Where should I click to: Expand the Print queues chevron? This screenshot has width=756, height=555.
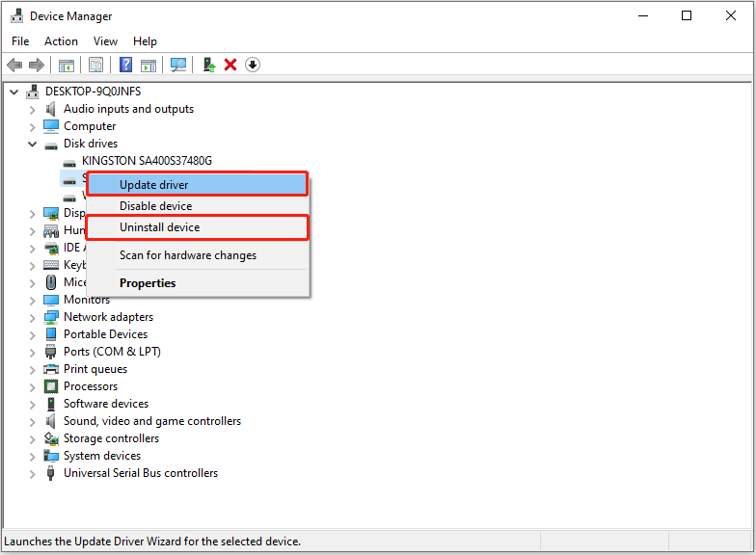[x=33, y=370]
